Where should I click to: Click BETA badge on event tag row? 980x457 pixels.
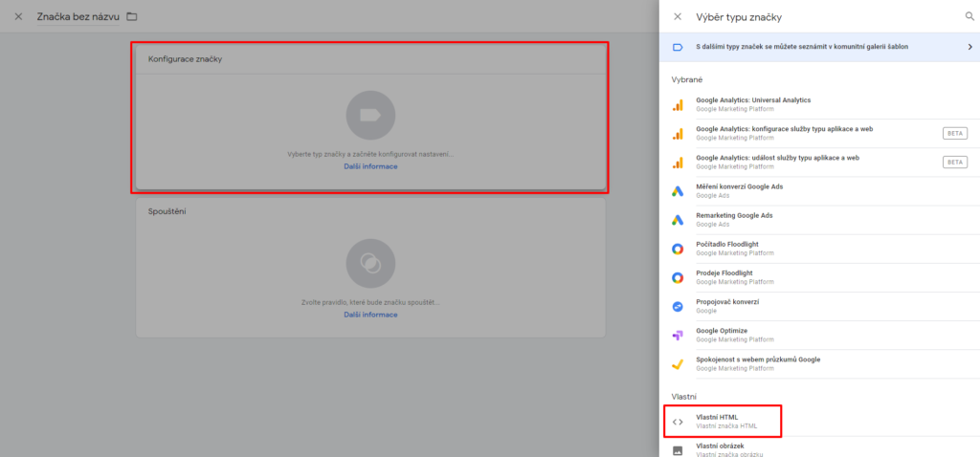(x=955, y=163)
